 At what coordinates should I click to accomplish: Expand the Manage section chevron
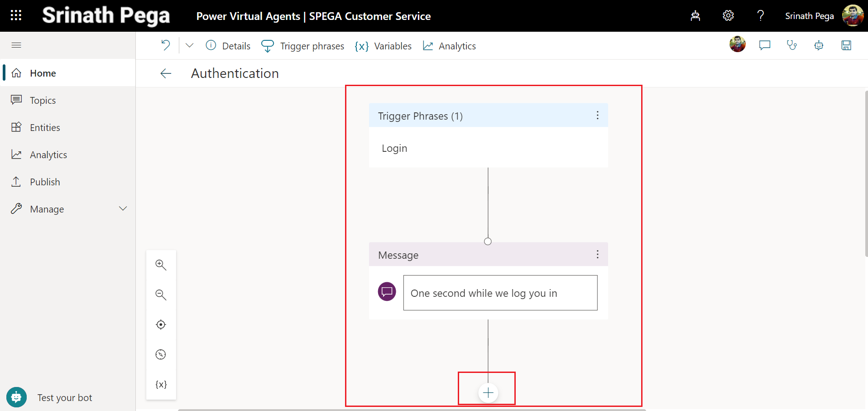coord(123,209)
